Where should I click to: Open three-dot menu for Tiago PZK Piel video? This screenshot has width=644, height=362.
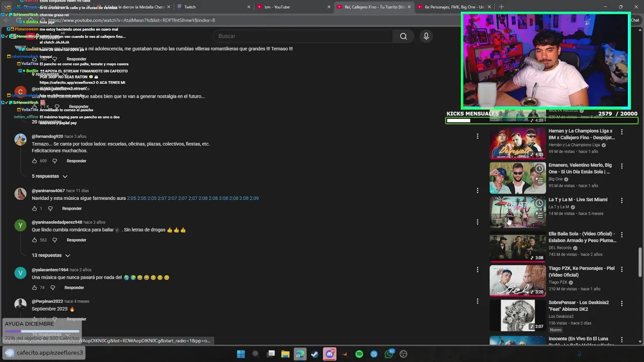tap(622, 269)
